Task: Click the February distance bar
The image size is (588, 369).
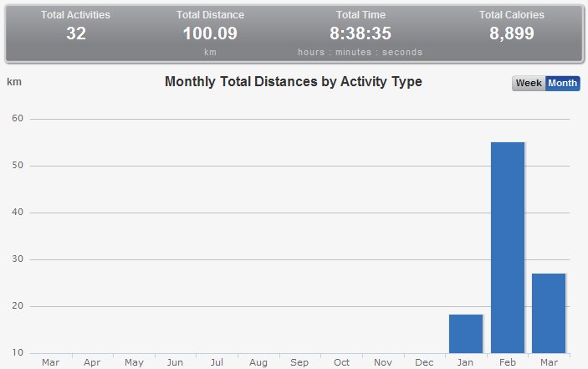Action: (x=508, y=247)
